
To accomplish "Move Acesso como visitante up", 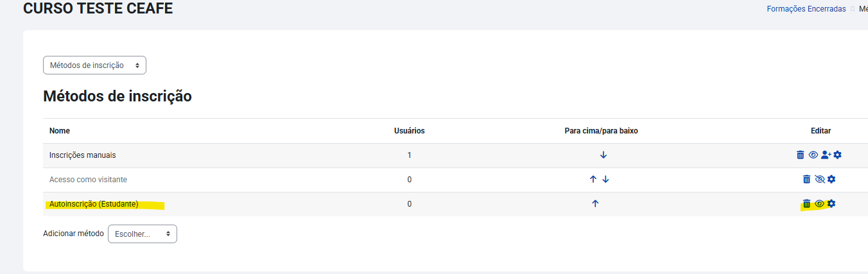I will 593,180.
